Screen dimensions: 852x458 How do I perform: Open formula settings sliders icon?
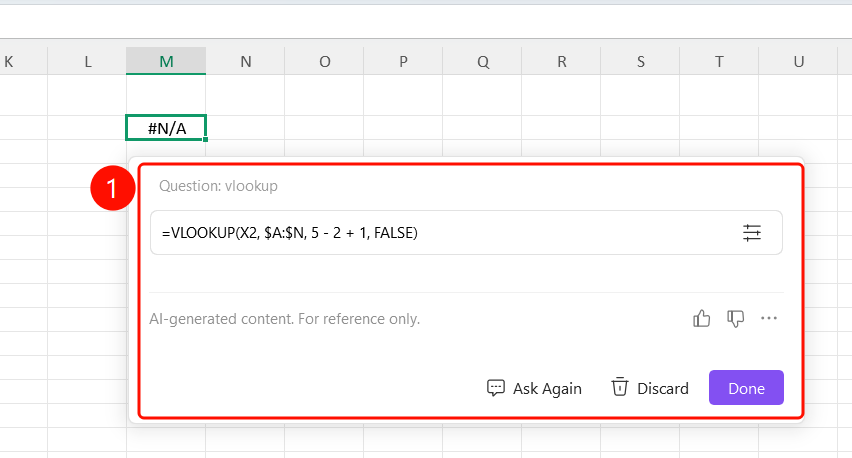point(751,233)
